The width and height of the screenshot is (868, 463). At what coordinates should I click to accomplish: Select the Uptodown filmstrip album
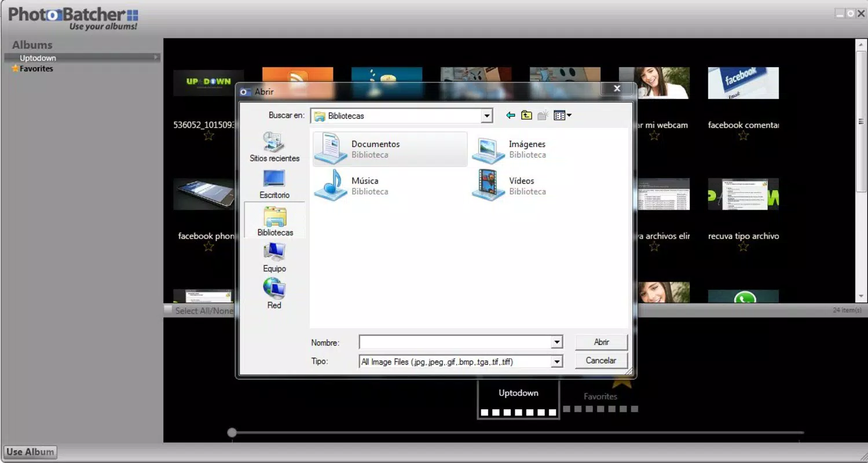pyautogui.click(x=518, y=399)
